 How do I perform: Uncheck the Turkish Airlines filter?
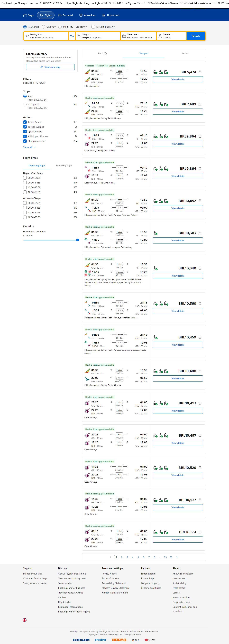click(25, 127)
